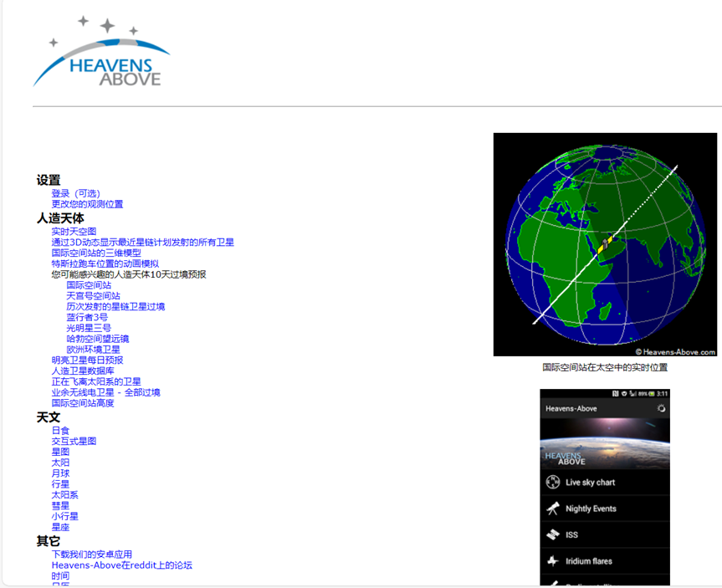Open the 太阳系 link
722x588 pixels.
[65, 495]
